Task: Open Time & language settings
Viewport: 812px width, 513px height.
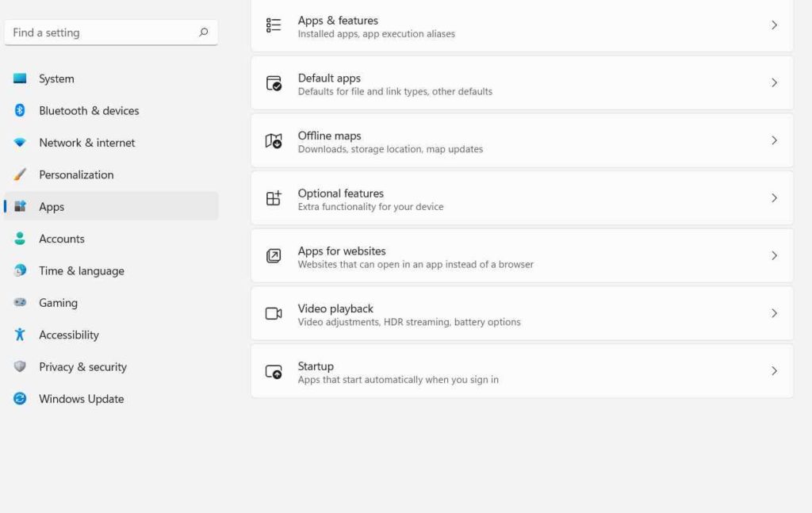Action: [111, 270]
